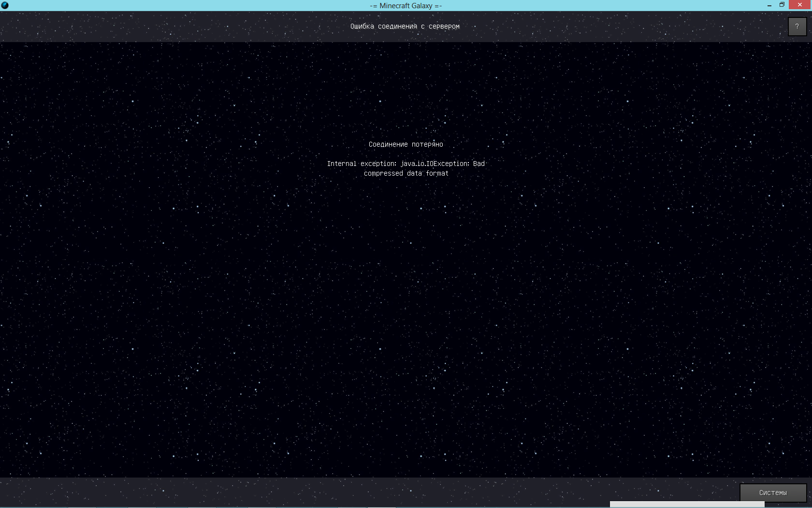Click the 'compressed data format' text line
The image size is (812, 508).
(406, 173)
